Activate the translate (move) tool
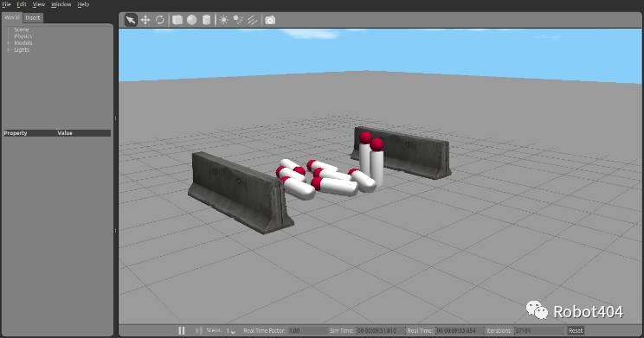 (145, 20)
